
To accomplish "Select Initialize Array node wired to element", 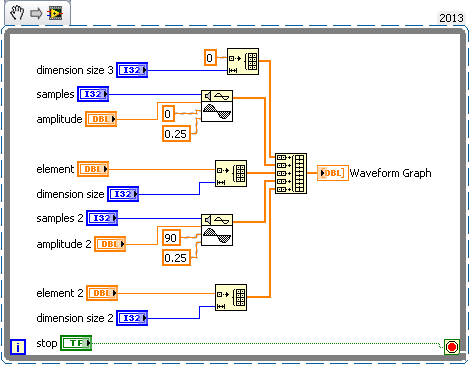I will tap(231, 173).
